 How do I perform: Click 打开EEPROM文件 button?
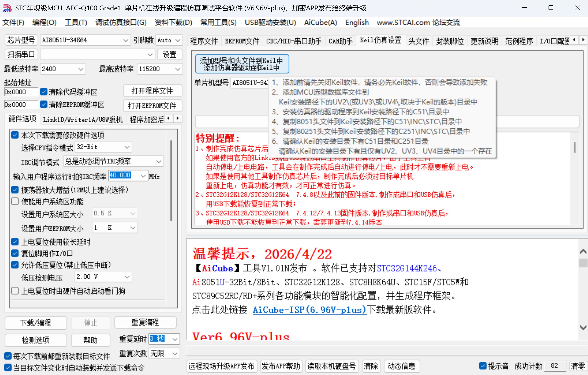click(152, 106)
